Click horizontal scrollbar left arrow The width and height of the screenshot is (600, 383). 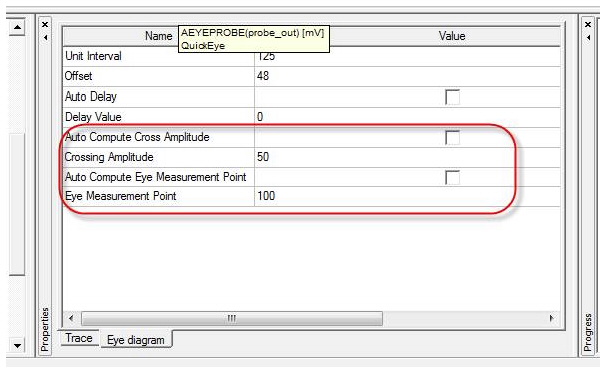pos(71,318)
